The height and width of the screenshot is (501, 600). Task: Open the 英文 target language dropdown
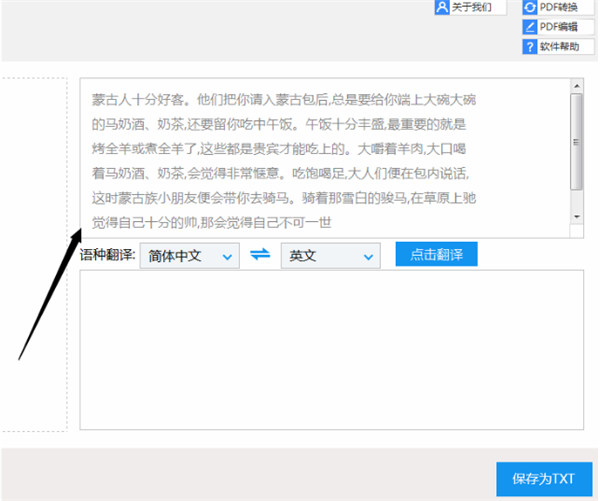click(331, 256)
